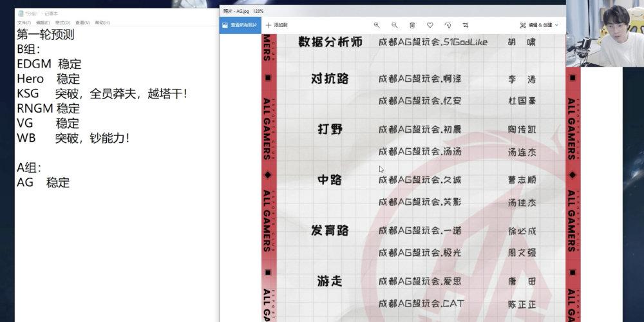Click the name 周文强 in the photo
644x322 pixels.
[x=522, y=253]
